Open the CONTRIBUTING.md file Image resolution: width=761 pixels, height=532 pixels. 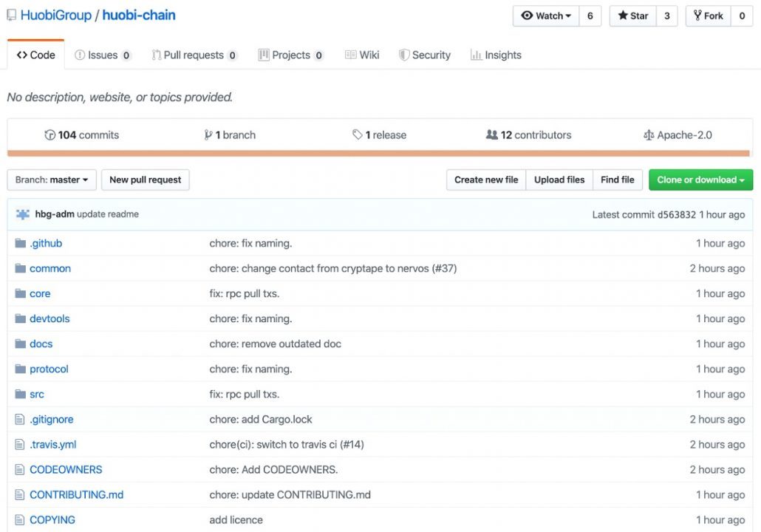tap(77, 494)
